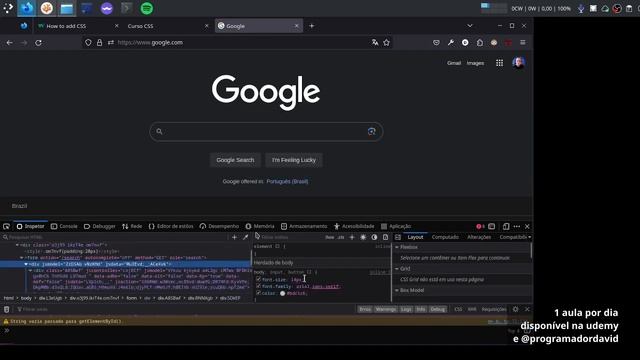The width and height of the screenshot is (640, 360).
Task: Toggle dark color scheme simulation icon
Action: (x=374, y=237)
